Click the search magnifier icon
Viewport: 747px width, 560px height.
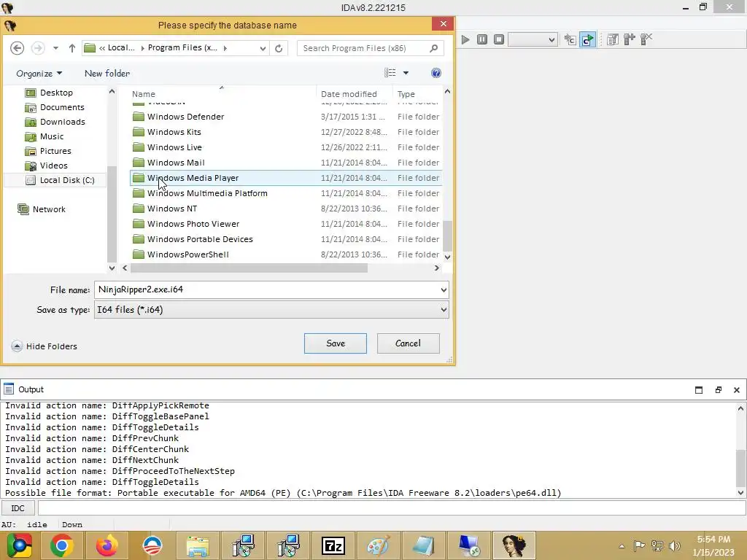click(433, 48)
